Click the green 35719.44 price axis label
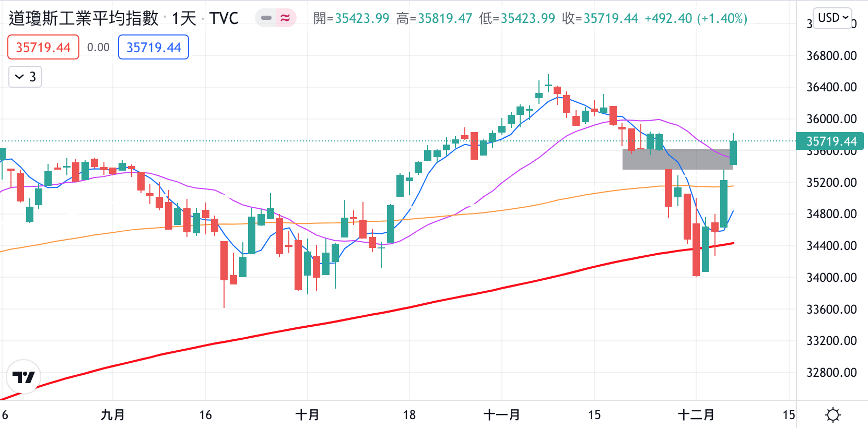 (830, 141)
